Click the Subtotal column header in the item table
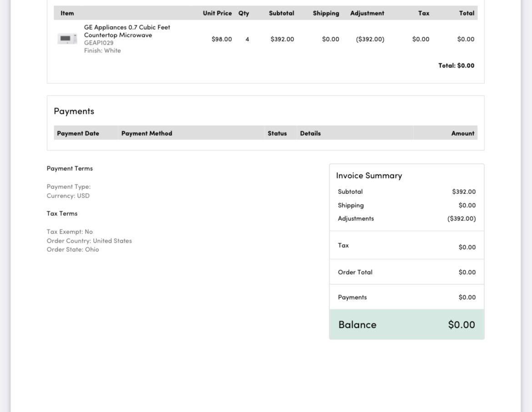532x412 pixels. tap(281, 13)
